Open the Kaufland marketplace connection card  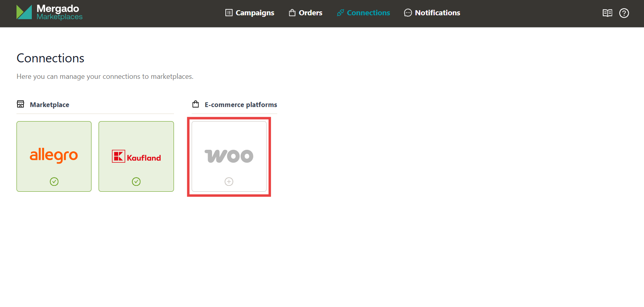coord(136,156)
